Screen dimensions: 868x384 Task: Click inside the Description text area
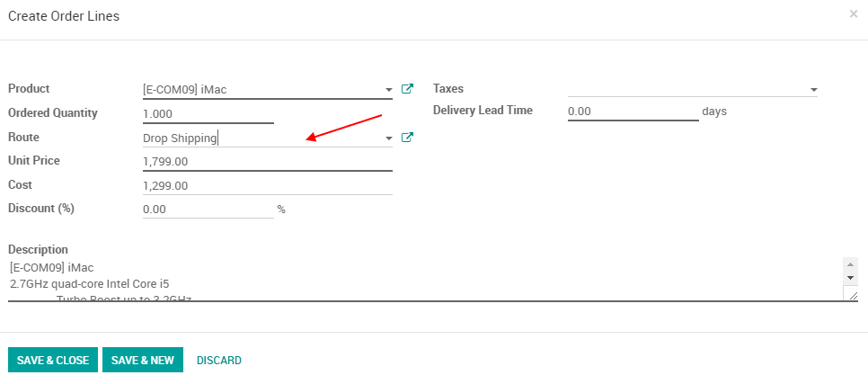[x=422, y=279]
